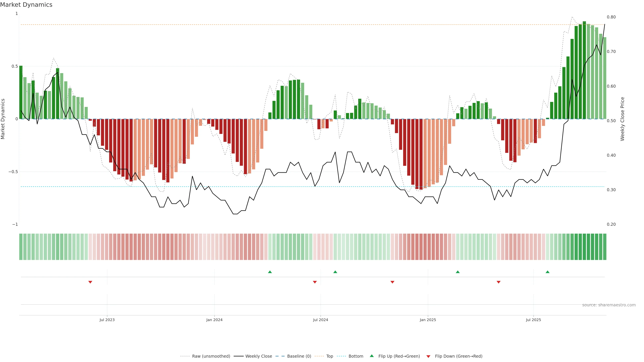Screen dimensions: 644x362
Task: Click the Market Dynamics chart title
Action: pos(26,5)
